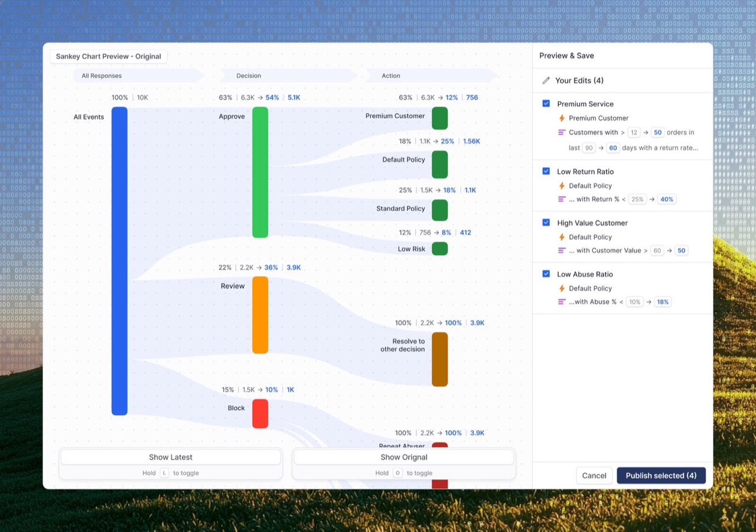Click the new Abuse % chip '18%'
Screen dimensions: 756x532
[663, 302]
